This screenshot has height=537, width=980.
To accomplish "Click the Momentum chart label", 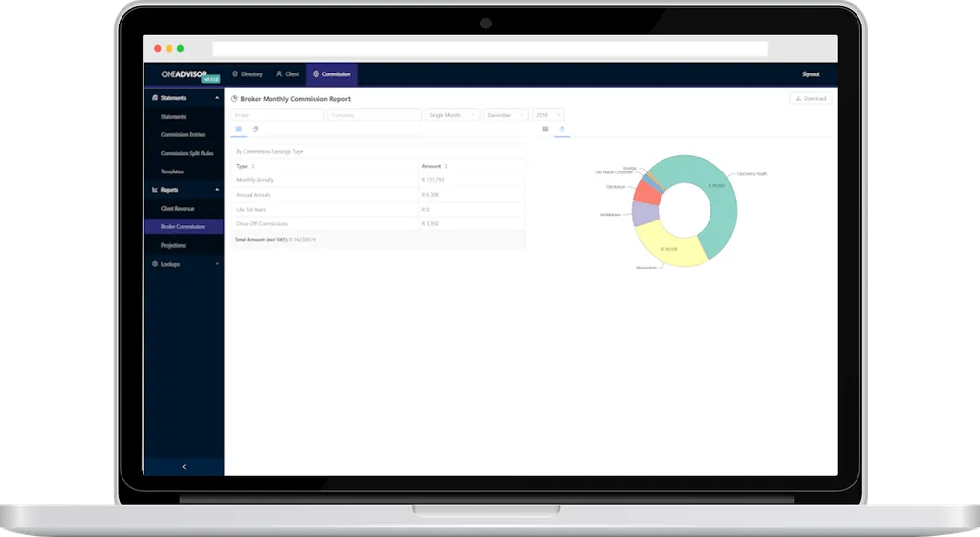I will click(646, 268).
